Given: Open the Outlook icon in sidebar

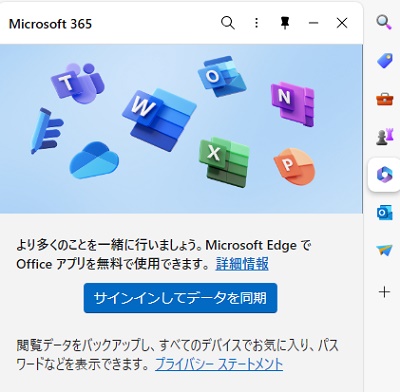Looking at the screenshot, I should click(384, 213).
